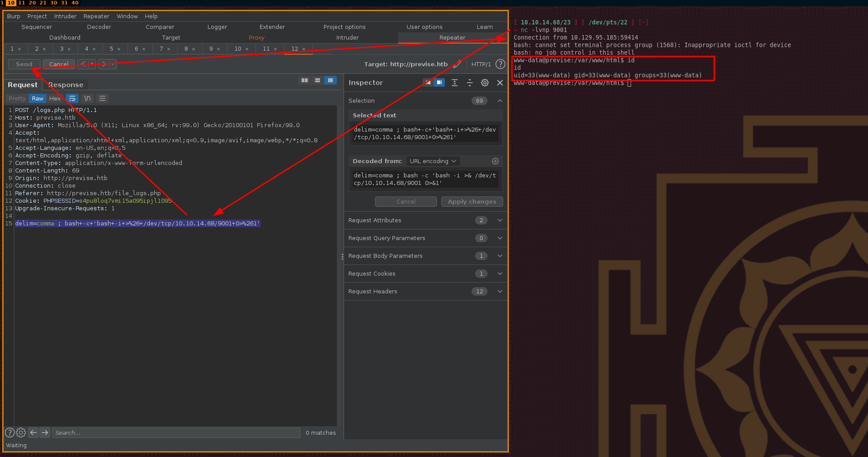This screenshot has width=868, height=457.
Task: Open history-forward dropdown arrow
Action: (113, 64)
